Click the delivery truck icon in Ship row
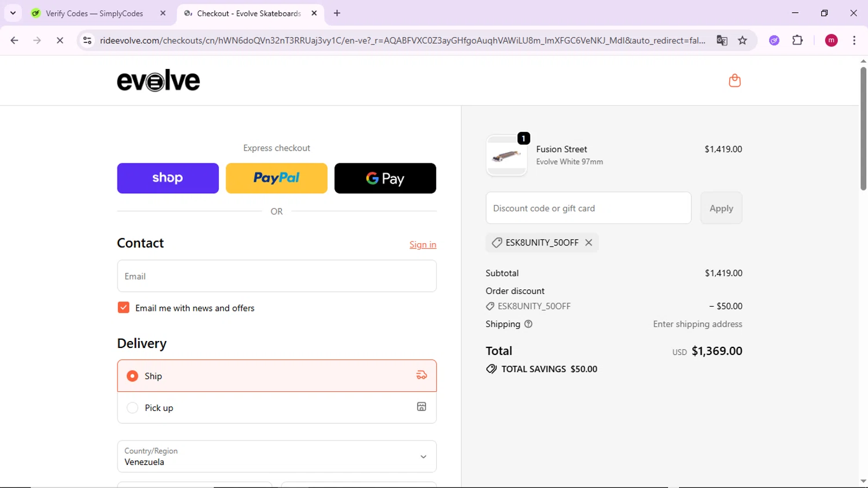Screen dimensions: 868x488 [x=422, y=376]
